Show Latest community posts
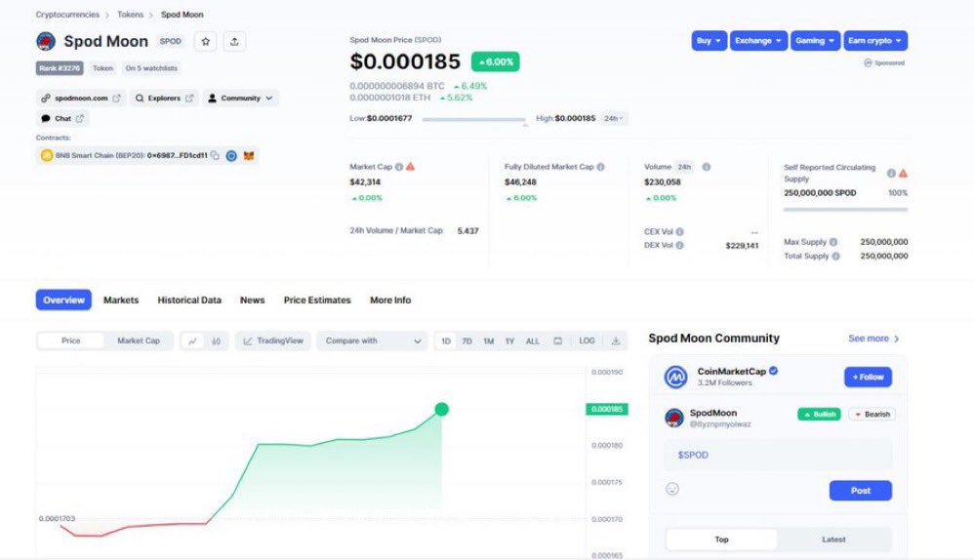The image size is (974, 560). (833, 540)
